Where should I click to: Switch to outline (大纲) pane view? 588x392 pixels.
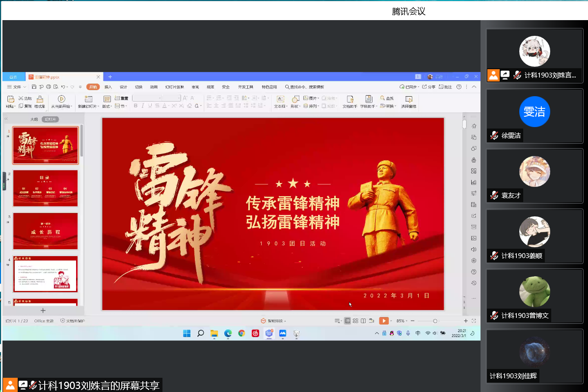click(x=34, y=119)
